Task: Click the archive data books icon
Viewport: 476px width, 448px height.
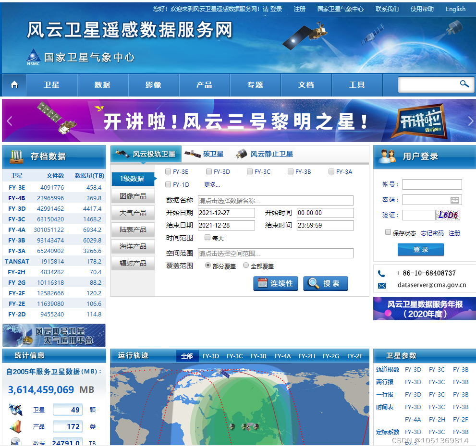Action: tap(17, 157)
